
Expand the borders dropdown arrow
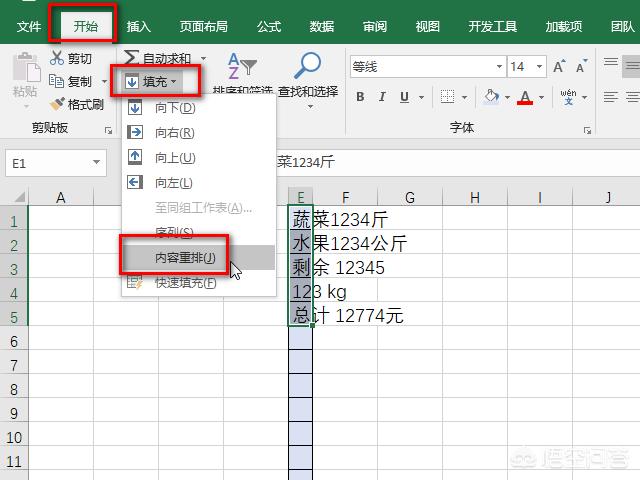click(464, 97)
